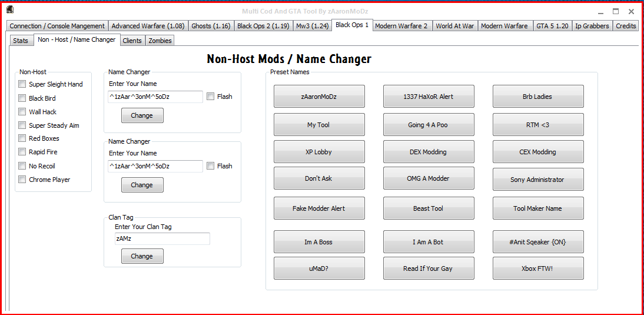Click second Name Changer name input field
Screen dimensions: 644x315
155,166
